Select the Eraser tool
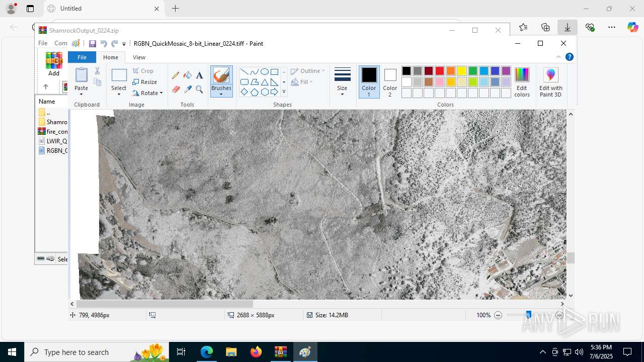This screenshot has width=644, height=362. pyautogui.click(x=176, y=89)
